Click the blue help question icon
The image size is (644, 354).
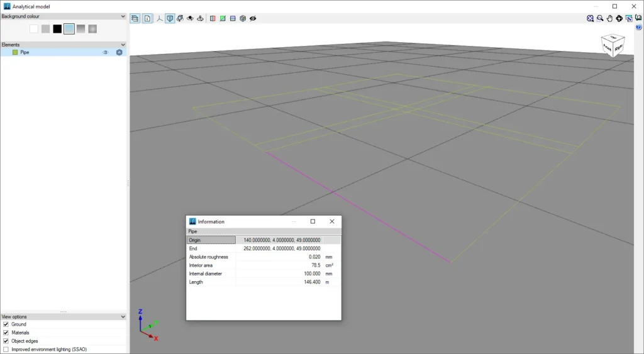click(x=638, y=27)
